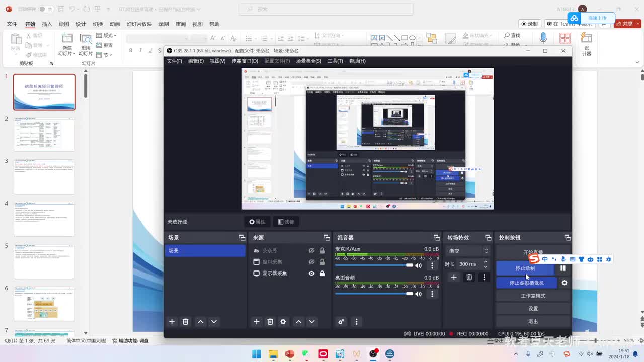Adjust the 时长 300 ms duration stepper

pos(485,264)
